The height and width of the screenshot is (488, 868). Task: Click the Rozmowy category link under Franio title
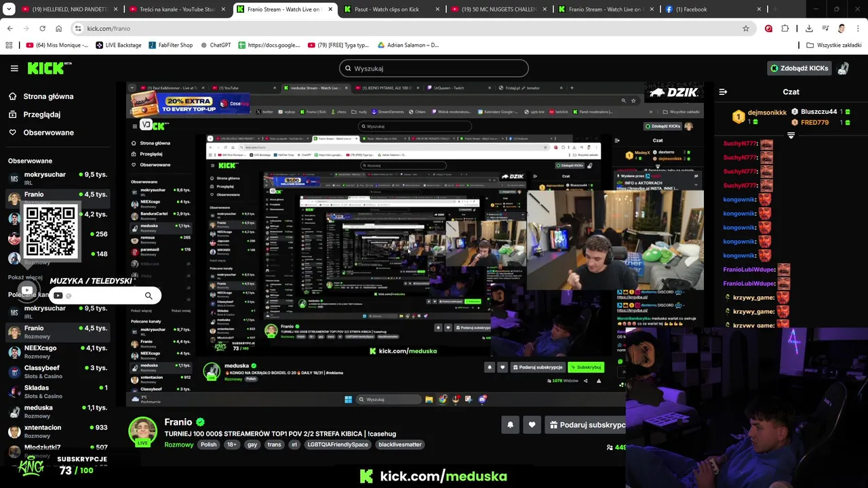[x=179, y=445]
